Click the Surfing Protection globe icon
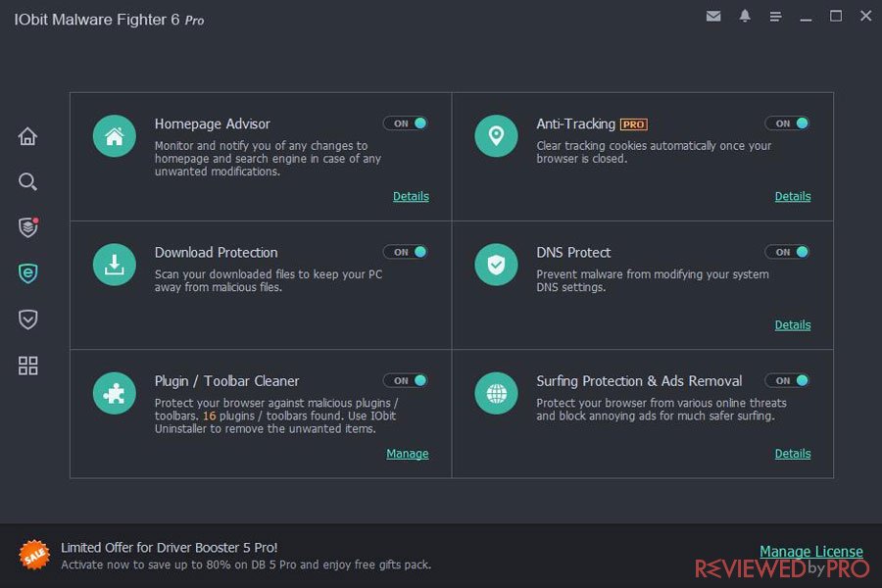This screenshot has height=588, width=882. (x=496, y=393)
